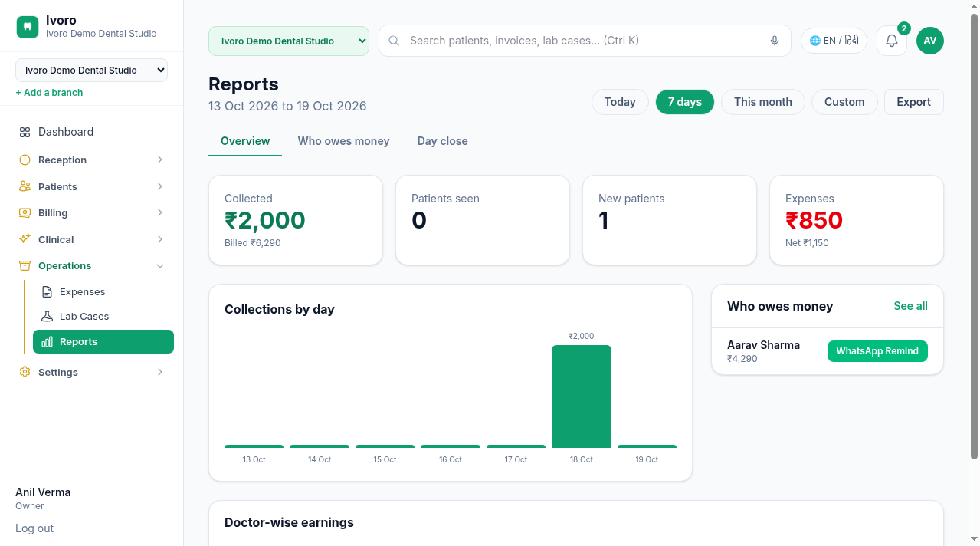Click the 18 Oct collections bar
This screenshot has height=546, width=980.
coord(582,396)
